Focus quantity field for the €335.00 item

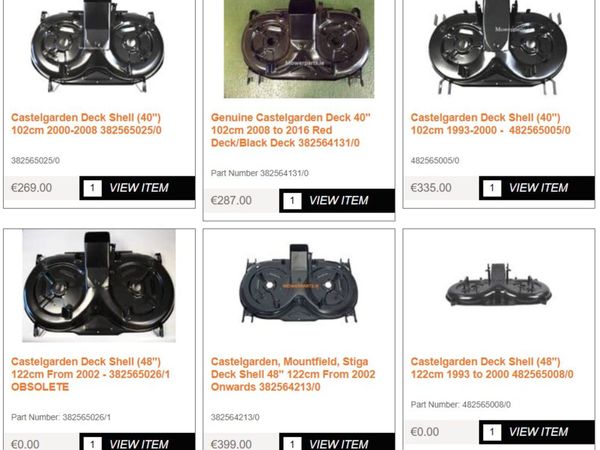coord(492,188)
